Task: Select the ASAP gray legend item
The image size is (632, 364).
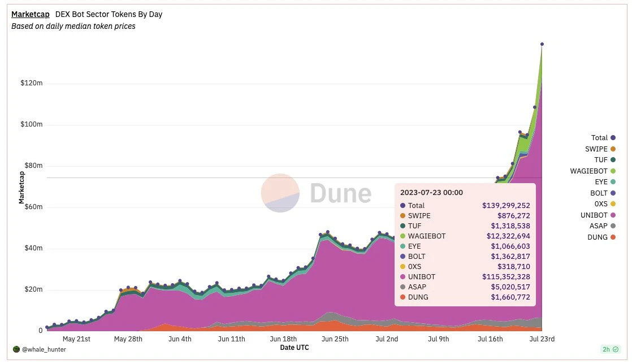Action: coord(602,226)
